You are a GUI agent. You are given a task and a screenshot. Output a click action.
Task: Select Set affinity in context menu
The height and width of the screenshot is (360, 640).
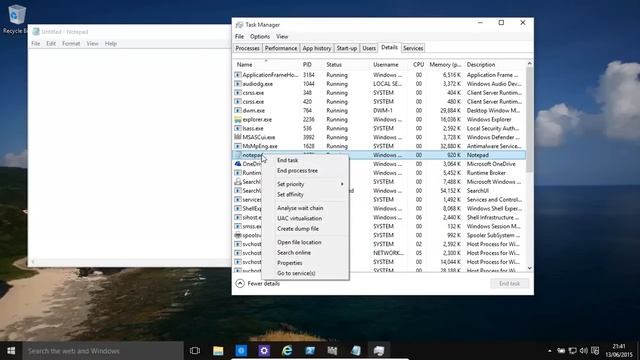pos(305,195)
